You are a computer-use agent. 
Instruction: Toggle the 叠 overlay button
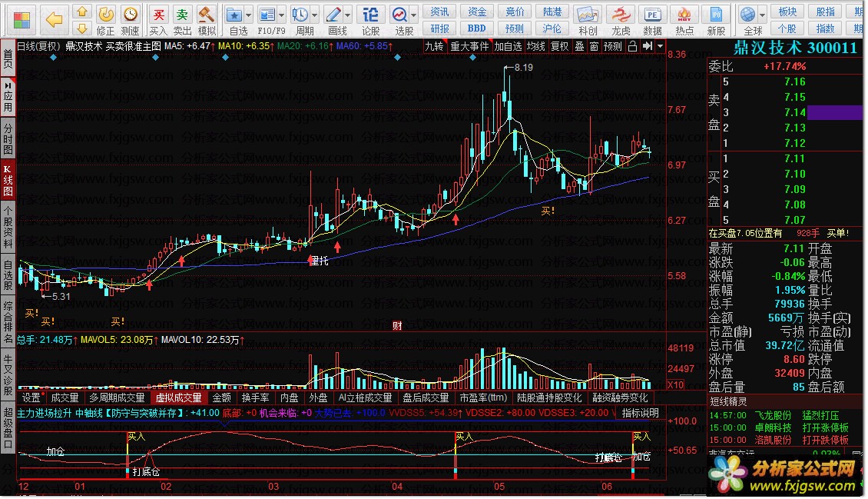tap(579, 47)
